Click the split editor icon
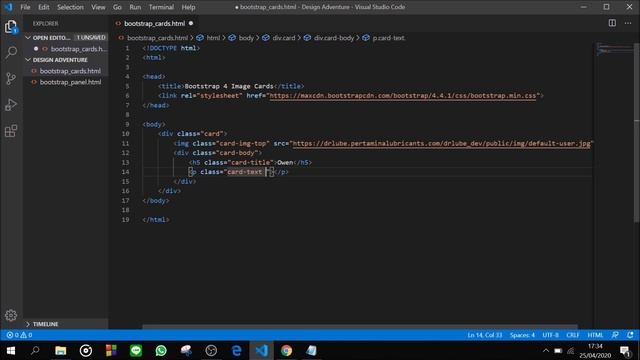Viewport: 640px width, 360px height. 612,23
